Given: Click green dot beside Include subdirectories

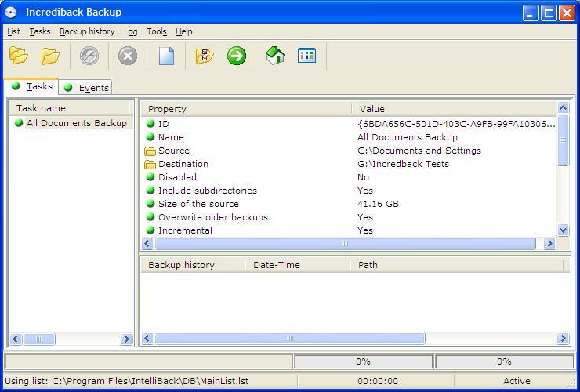Looking at the screenshot, I should 150,191.
